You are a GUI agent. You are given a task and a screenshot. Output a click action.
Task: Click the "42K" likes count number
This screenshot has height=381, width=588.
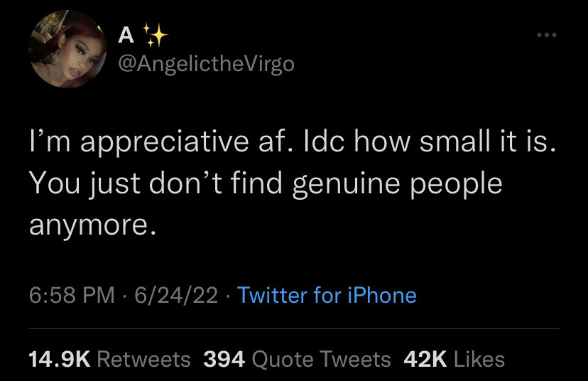425,359
